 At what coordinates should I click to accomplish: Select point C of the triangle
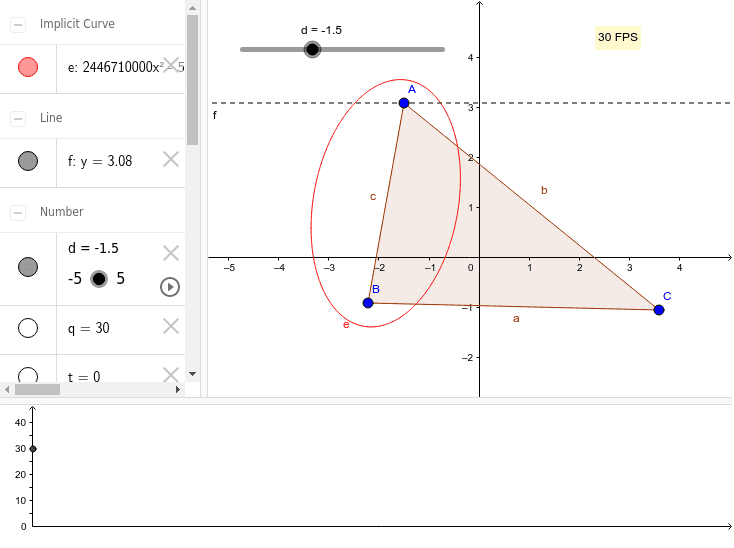coord(659,310)
